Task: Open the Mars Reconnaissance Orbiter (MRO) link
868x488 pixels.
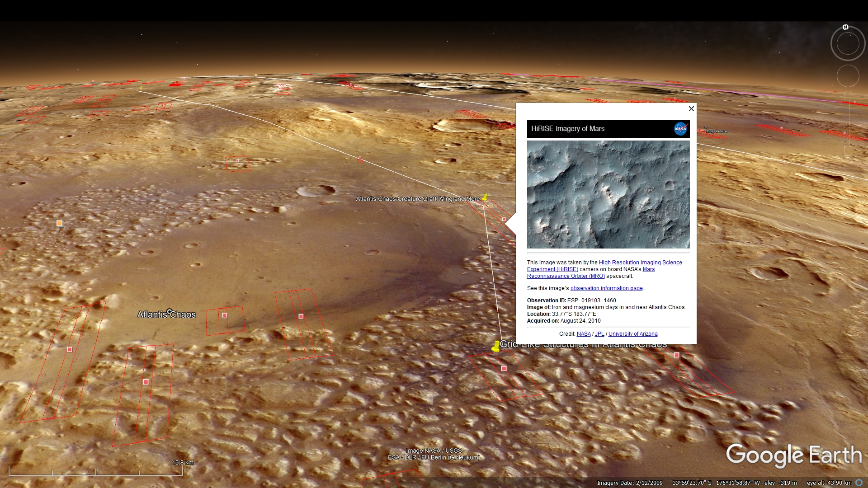Action: 566,276
